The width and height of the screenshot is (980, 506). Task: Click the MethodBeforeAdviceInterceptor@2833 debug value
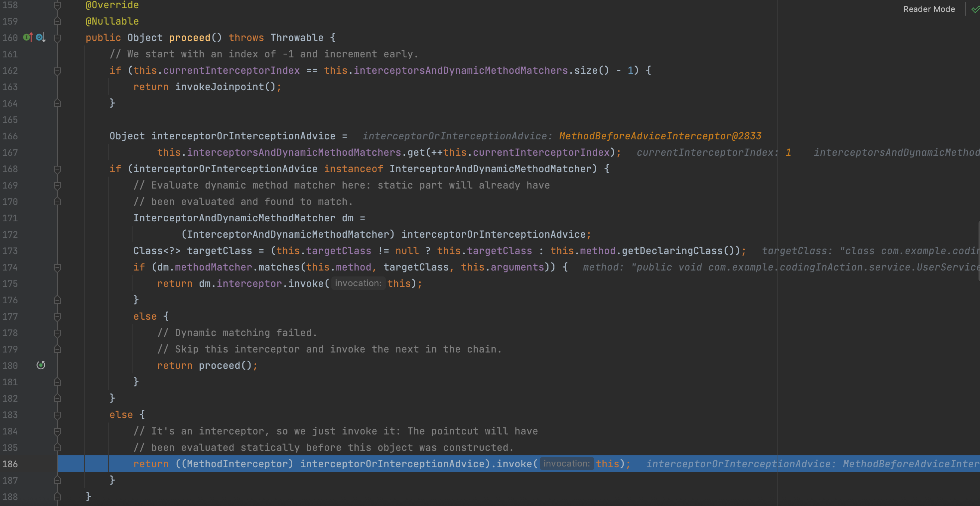(660, 136)
